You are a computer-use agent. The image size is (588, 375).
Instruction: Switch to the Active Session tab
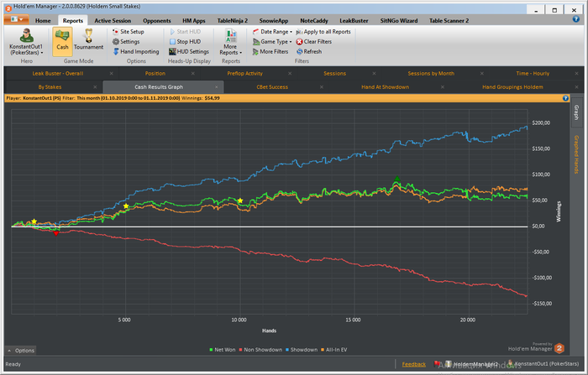pos(113,21)
